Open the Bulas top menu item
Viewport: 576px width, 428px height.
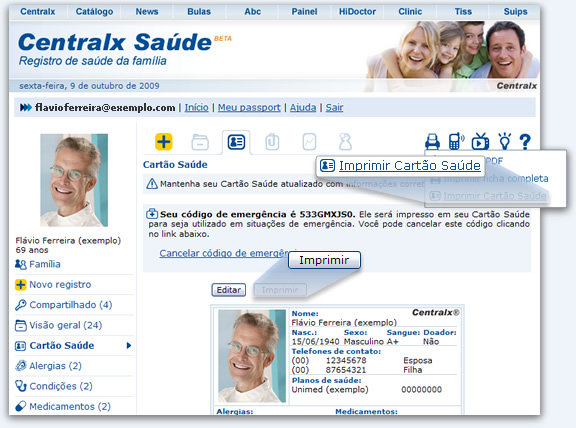click(x=199, y=12)
